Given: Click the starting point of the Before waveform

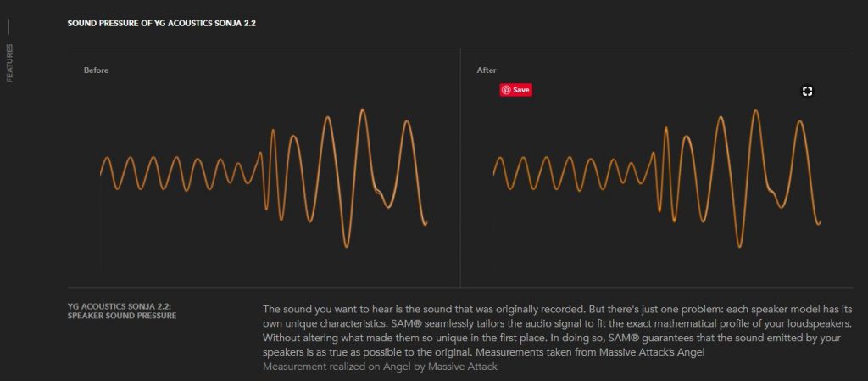Looking at the screenshot, I should (101, 174).
